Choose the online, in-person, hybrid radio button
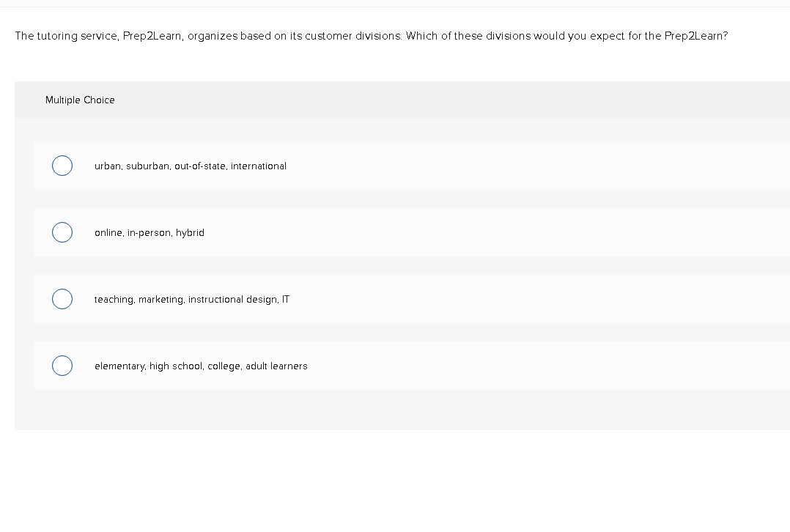The width and height of the screenshot is (790, 532). tap(62, 232)
